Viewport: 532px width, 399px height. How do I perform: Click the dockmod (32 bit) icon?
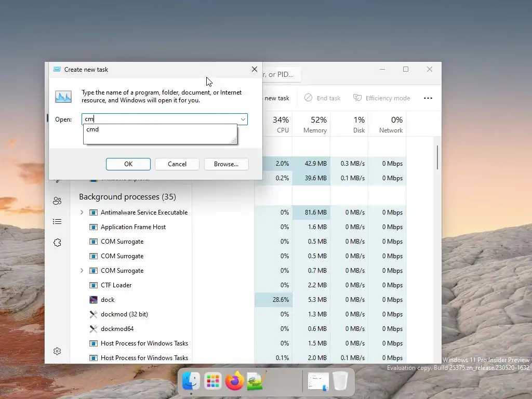pyautogui.click(x=94, y=314)
